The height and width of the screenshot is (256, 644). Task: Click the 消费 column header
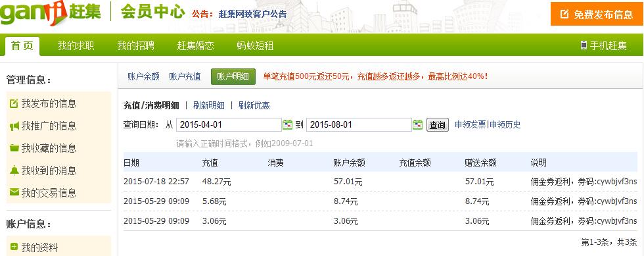pos(275,163)
